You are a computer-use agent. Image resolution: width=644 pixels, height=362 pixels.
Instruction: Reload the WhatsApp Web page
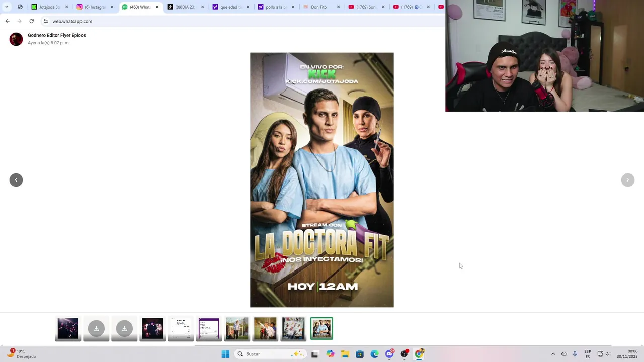31,21
